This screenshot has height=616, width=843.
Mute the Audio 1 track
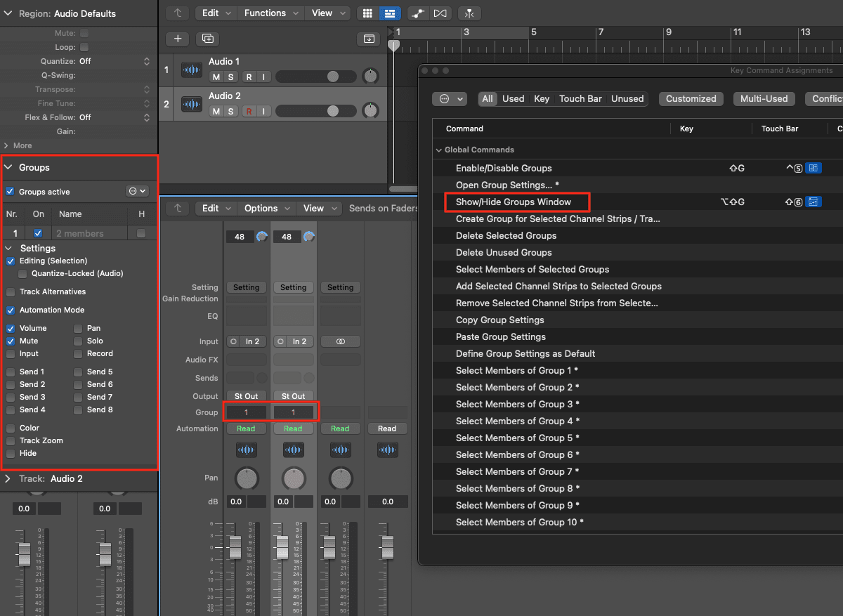click(x=216, y=77)
